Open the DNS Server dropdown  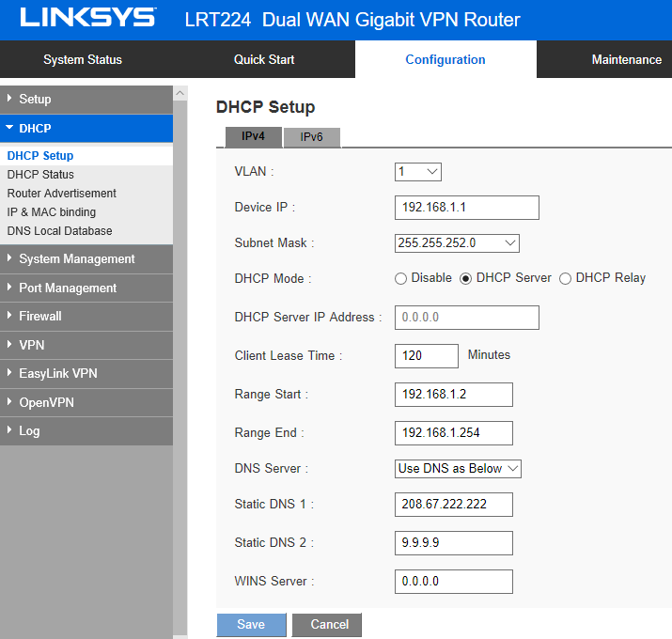click(458, 468)
